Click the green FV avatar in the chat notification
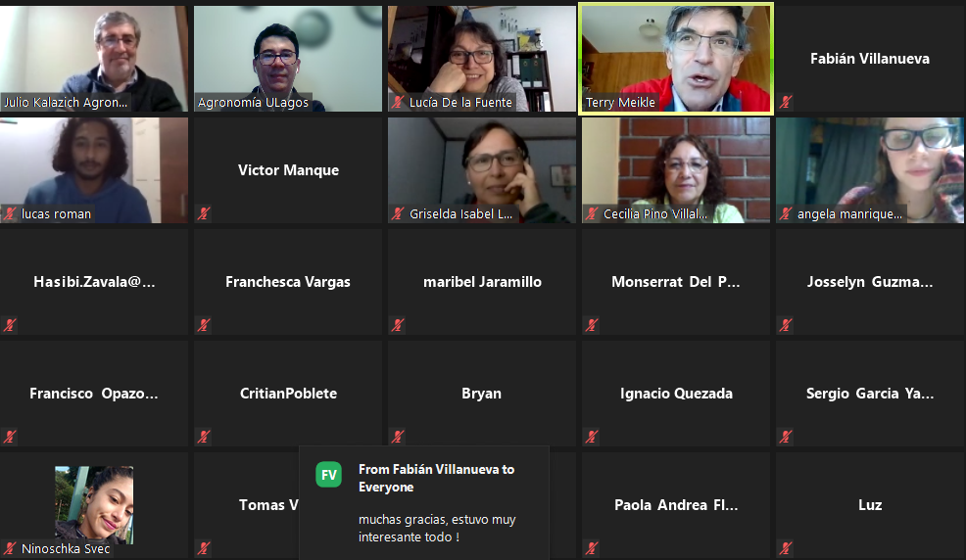This screenshot has width=966, height=560. [x=328, y=475]
